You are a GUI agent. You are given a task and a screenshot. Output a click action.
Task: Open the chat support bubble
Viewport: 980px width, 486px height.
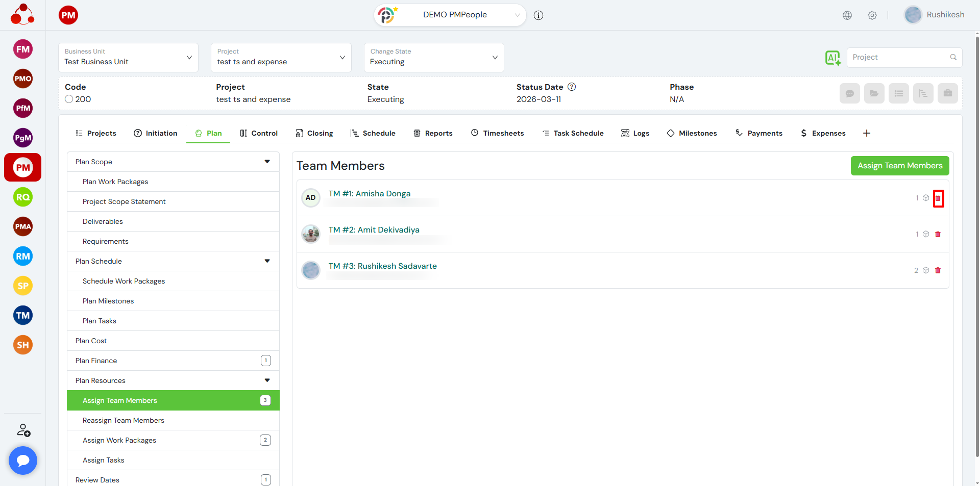[x=23, y=461]
